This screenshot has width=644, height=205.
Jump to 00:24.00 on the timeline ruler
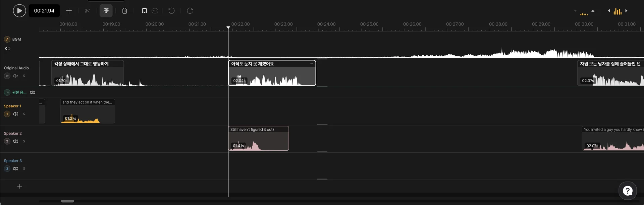coord(326,24)
